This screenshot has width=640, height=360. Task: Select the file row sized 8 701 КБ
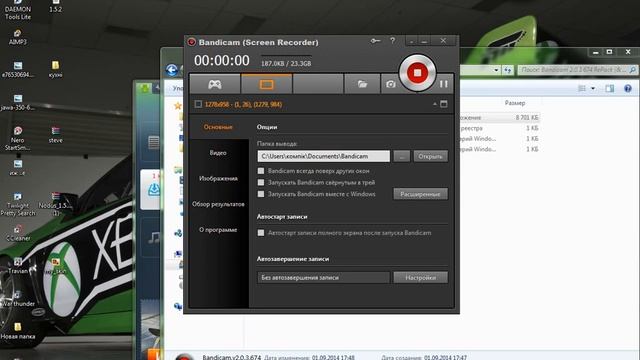[500, 118]
